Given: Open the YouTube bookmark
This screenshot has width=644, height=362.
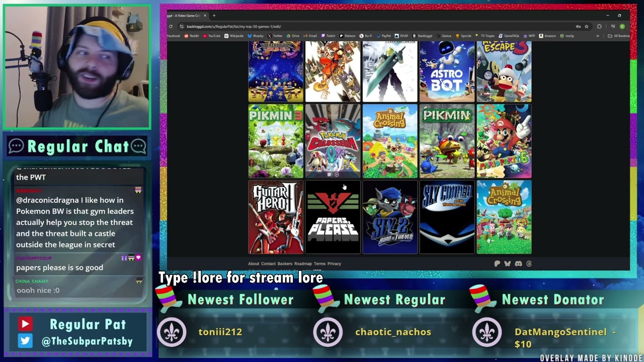Looking at the screenshot, I should pyautogui.click(x=211, y=36).
